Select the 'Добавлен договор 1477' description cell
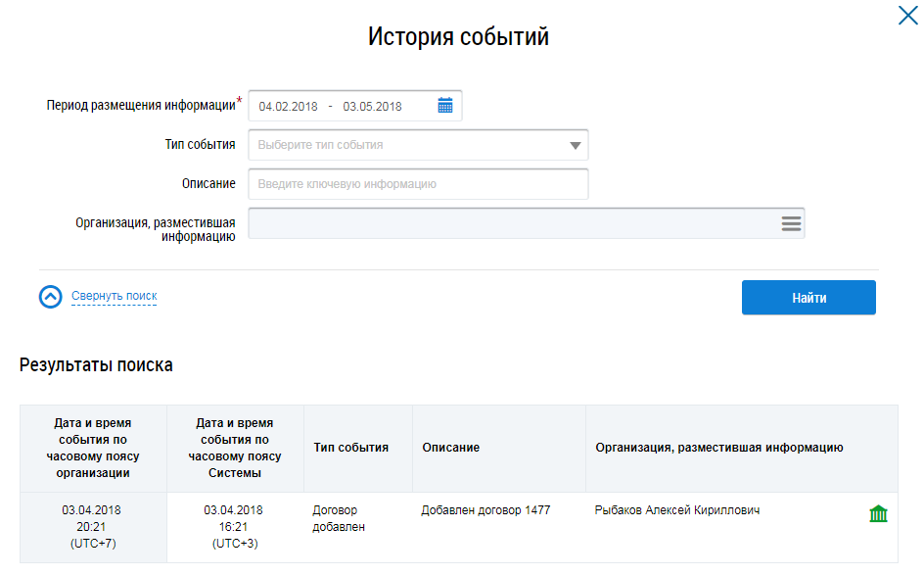Screen dimensions: 924x575 point(485,510)
